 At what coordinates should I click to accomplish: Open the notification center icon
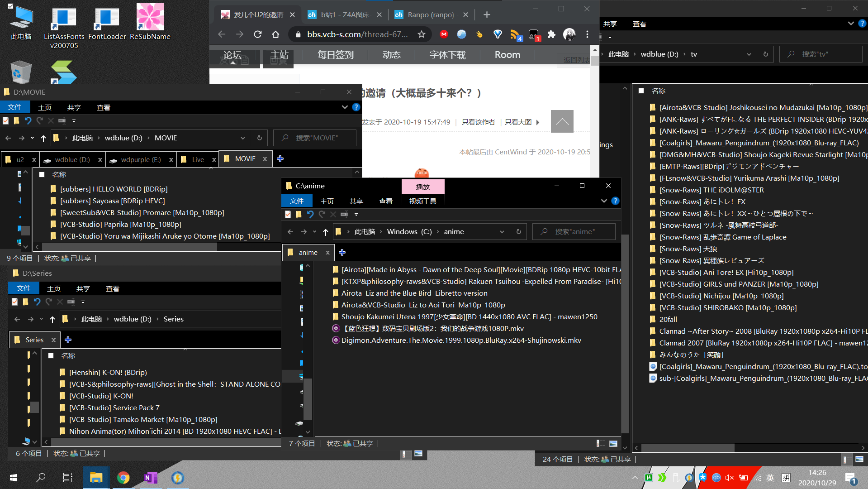pos(850,478)
